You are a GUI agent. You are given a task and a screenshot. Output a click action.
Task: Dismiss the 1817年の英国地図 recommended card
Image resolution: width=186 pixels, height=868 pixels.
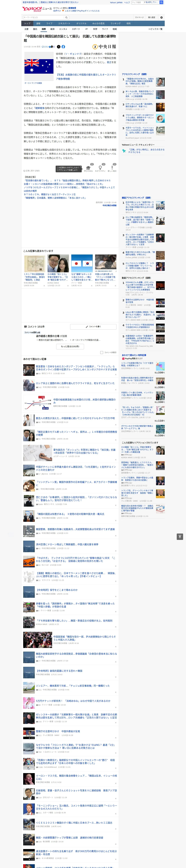coord(44,286)
